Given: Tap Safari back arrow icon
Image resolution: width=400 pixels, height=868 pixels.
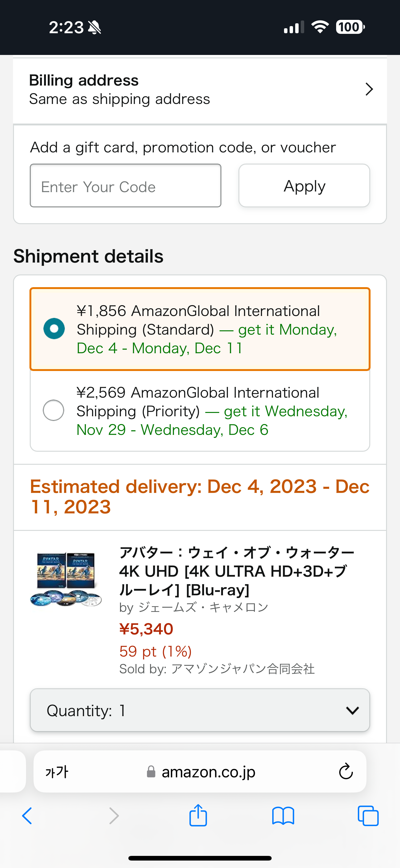Looking at the screenshot, I should (27, 816).
